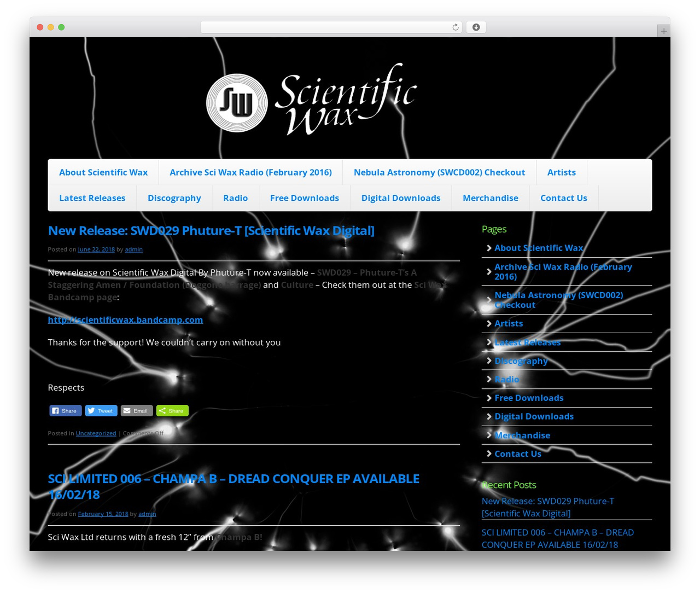The height and width of the screenshot is (593, 700).
Task: Open Artists in the navigation menu
Action: [x=562, y=172]
